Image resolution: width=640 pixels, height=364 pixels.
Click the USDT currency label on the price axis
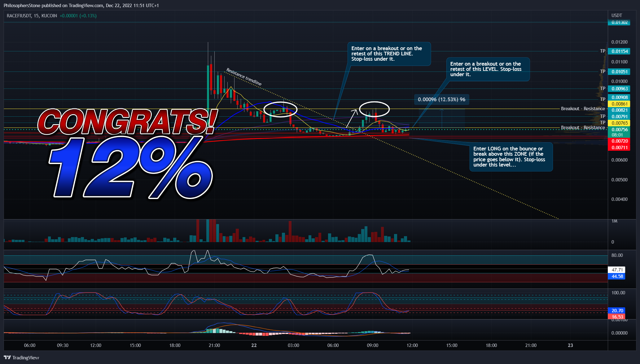[x=616, y=15]
